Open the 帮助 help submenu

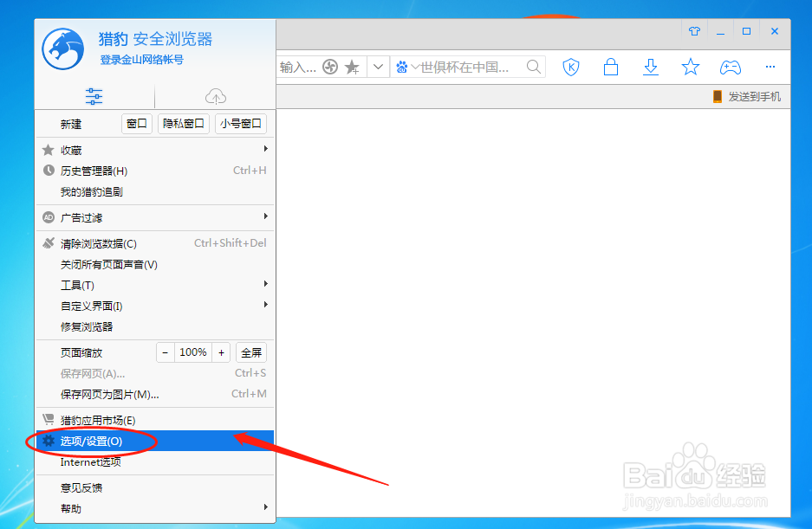tap(155, 508)
